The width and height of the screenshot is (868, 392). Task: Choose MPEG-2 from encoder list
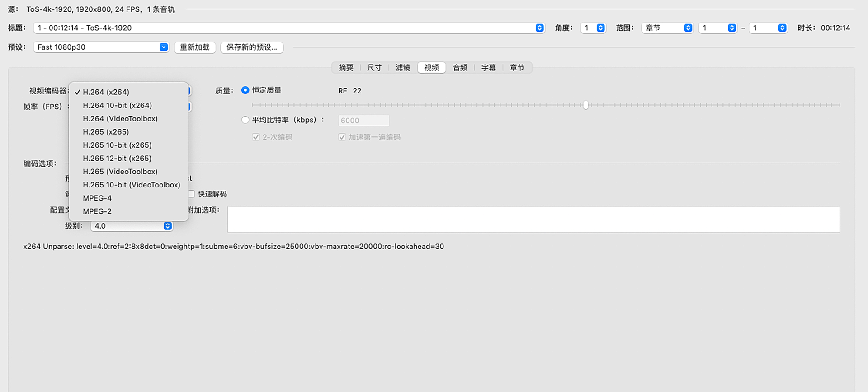[97, 211]
